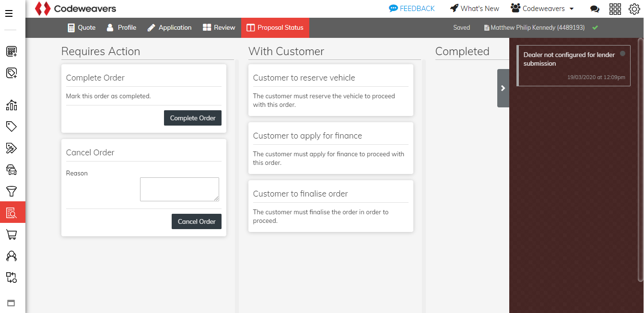
Task: Click the Completed column heading
Action: tap(462, 51)
